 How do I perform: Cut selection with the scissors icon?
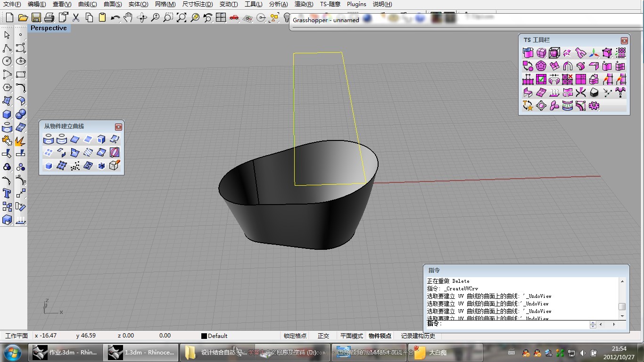coord(76,18)
